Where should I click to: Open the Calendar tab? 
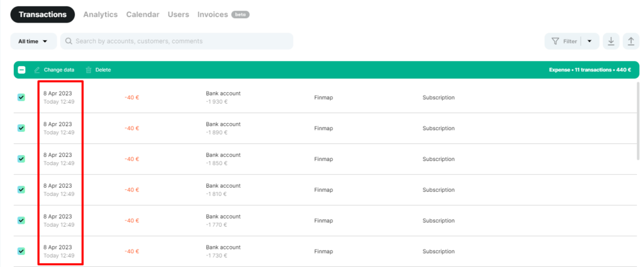pyautogui.click(x=143, y=14)
